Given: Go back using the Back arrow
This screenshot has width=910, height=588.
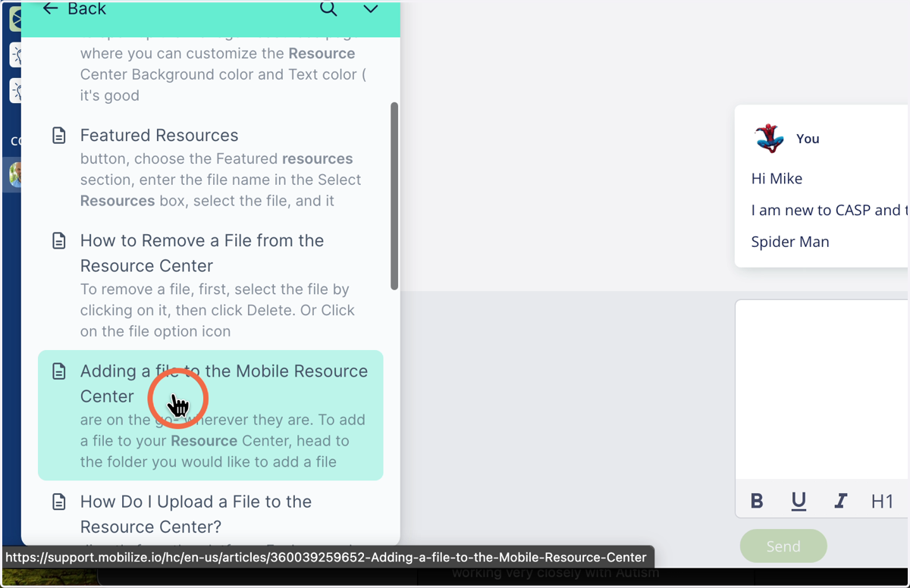Looking at the screenshot, I should 74,9.
